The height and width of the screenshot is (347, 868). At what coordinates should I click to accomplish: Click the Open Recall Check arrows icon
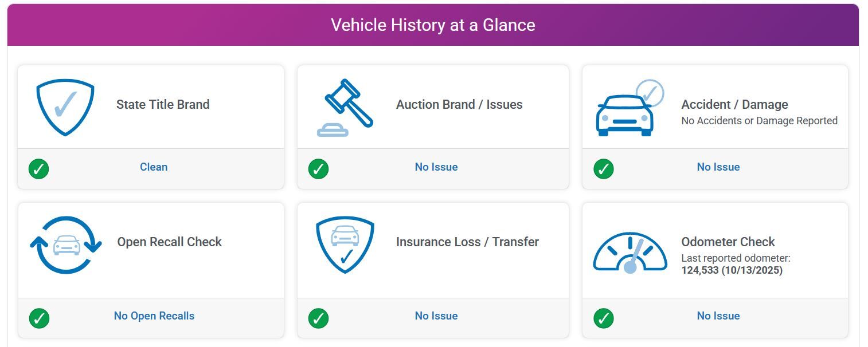coord(65,245)
